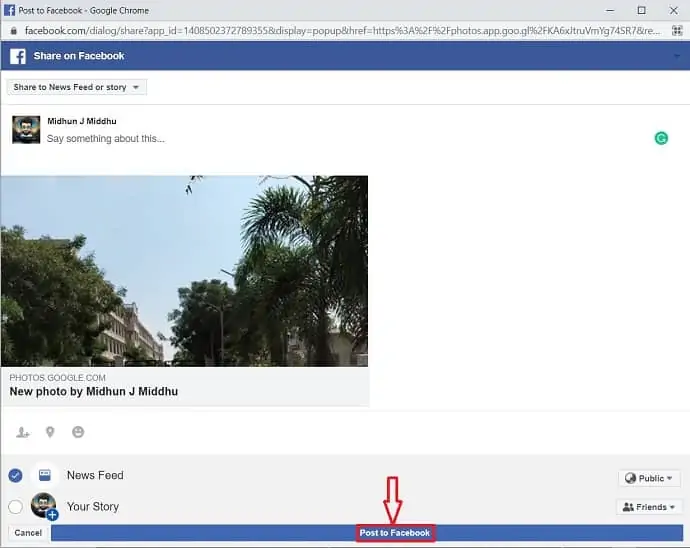Tag friends with the person-plus icon
This screenshot has width=690, height=548.
tap(22, 432)
